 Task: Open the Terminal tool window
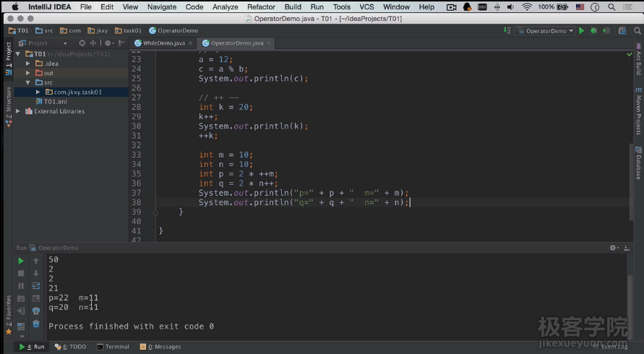click(x=113, y=347)
